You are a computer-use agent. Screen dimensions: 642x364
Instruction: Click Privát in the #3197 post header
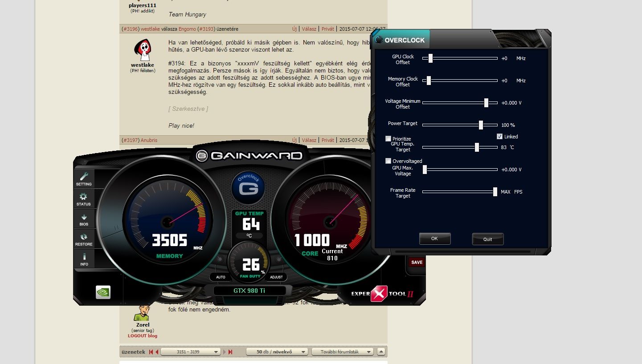tap(327, 140)
